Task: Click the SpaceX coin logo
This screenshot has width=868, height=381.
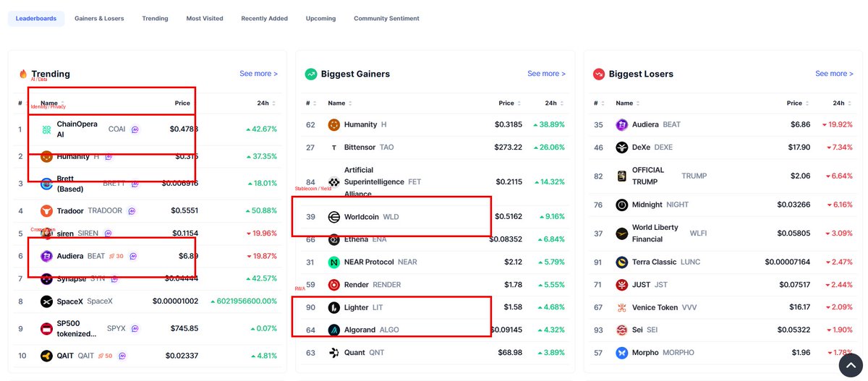Action: 46,301
